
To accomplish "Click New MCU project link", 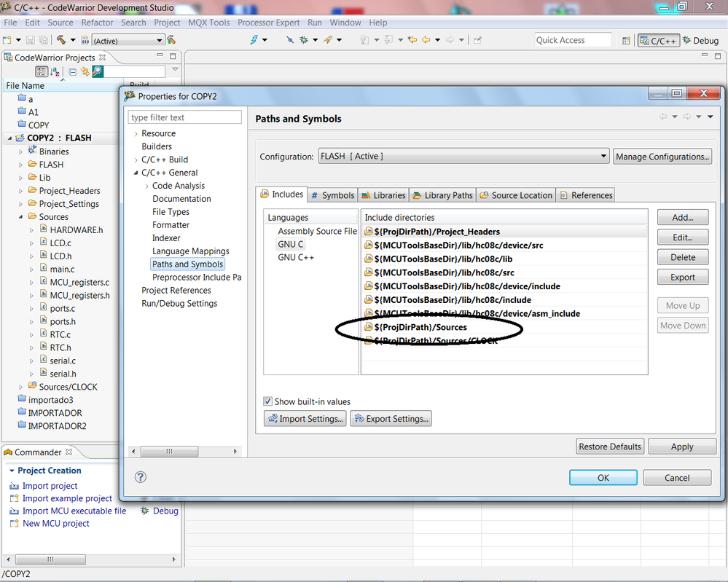I will point(55,523).
